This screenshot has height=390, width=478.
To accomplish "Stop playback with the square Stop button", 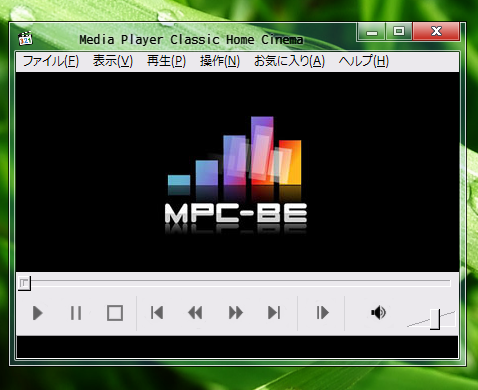I will (x=115, y=313).
